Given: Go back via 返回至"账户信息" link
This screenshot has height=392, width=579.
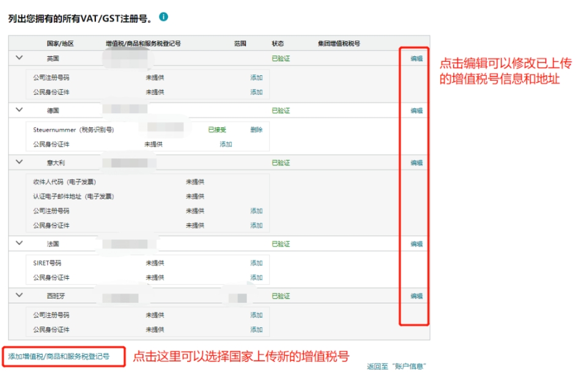Looking at the screenshot, I should [x=396, y=366].
